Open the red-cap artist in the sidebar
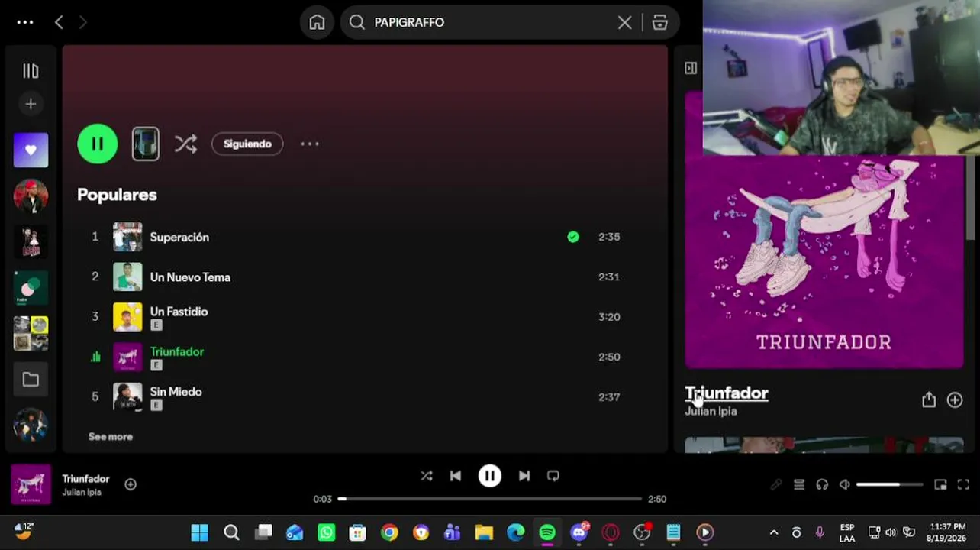 coord(31,196)
